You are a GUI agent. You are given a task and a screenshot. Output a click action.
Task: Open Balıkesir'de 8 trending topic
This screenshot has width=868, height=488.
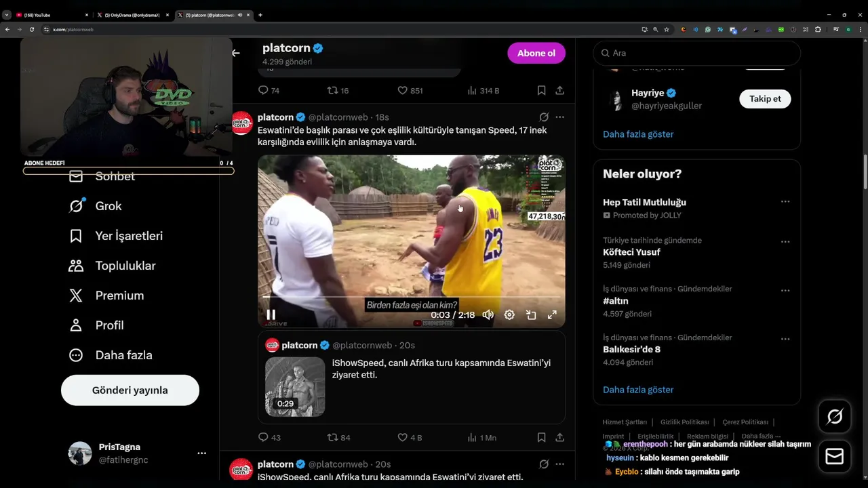631,349
